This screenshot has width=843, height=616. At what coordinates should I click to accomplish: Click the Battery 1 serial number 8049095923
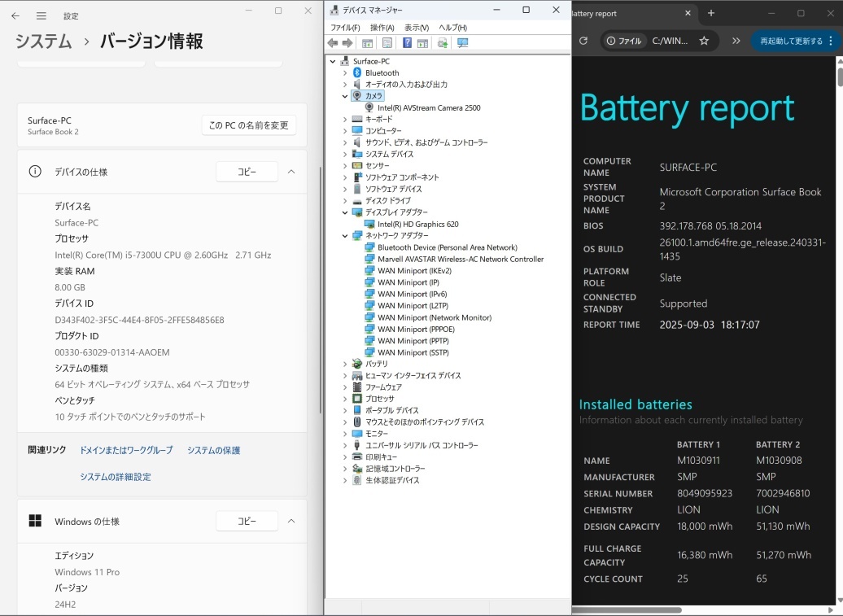tap(705, 493)
